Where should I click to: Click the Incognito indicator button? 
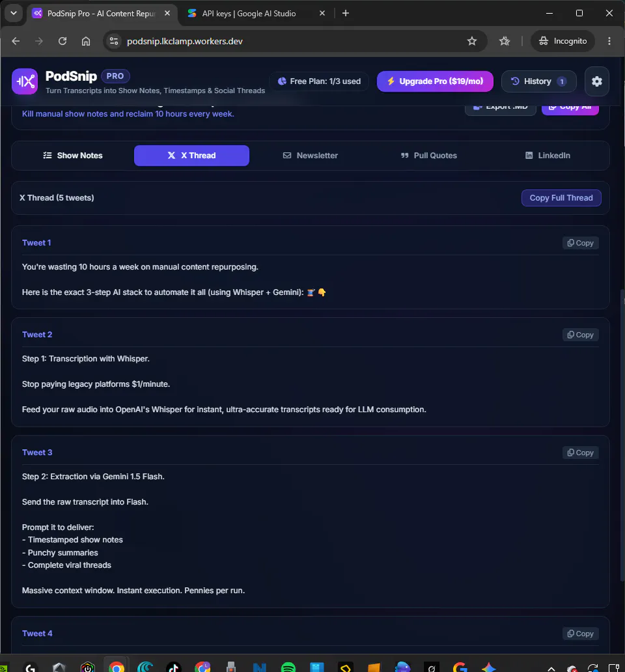click(563, 41)
